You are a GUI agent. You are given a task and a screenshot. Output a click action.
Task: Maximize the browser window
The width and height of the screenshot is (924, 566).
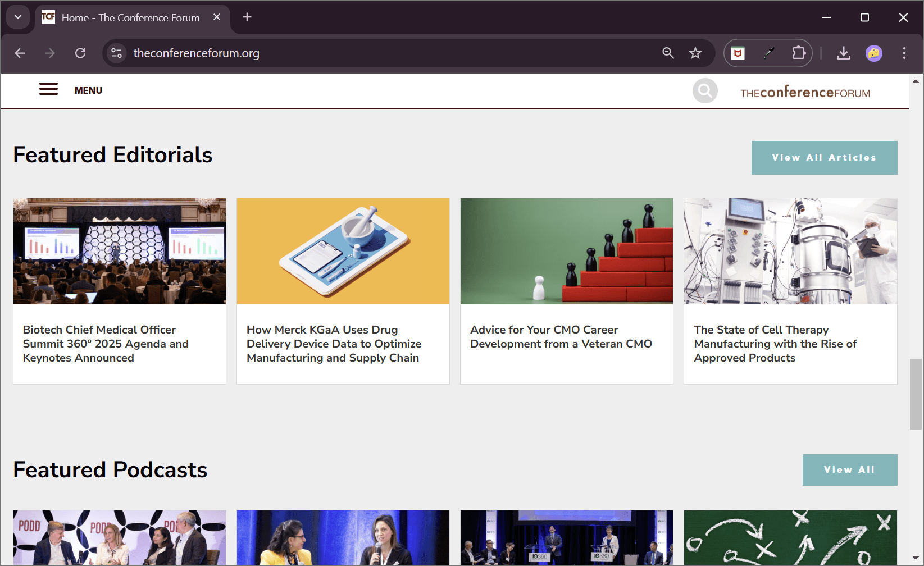click(x=864, y=17)
